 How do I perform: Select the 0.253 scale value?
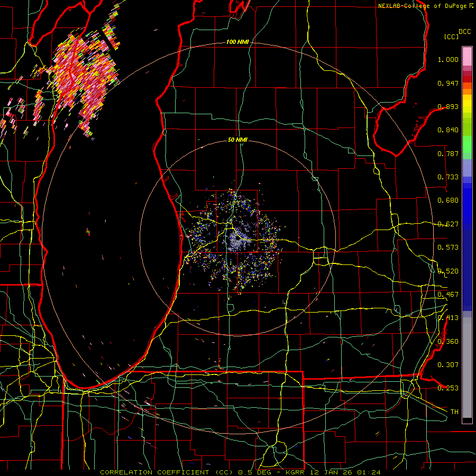pos(448,388)
